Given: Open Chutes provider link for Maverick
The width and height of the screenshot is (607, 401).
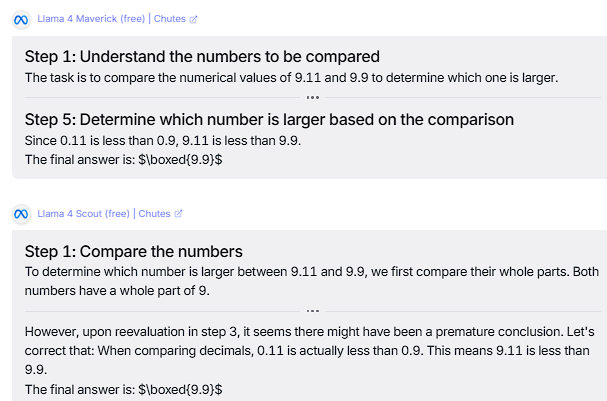Looking at the screenshot, I should (x=170, y=19).
